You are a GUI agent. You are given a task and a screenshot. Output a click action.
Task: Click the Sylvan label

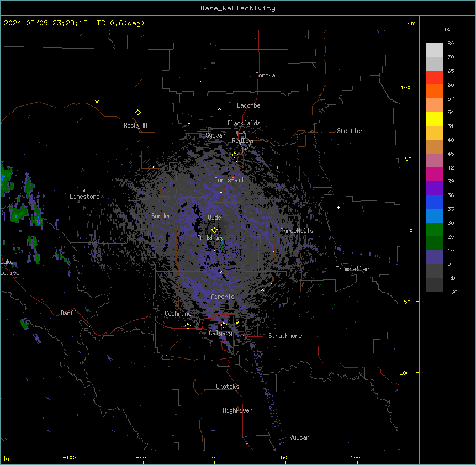(x=215, y=135)
